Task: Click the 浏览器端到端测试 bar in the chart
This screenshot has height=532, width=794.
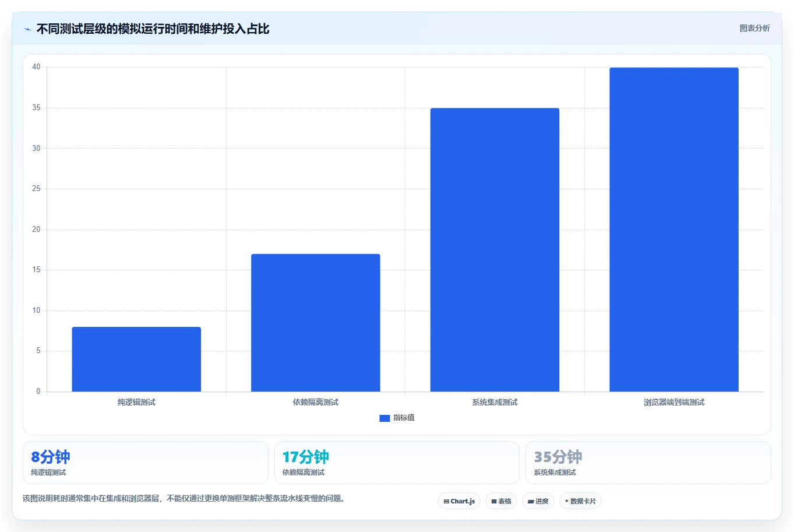Action: 674,230
